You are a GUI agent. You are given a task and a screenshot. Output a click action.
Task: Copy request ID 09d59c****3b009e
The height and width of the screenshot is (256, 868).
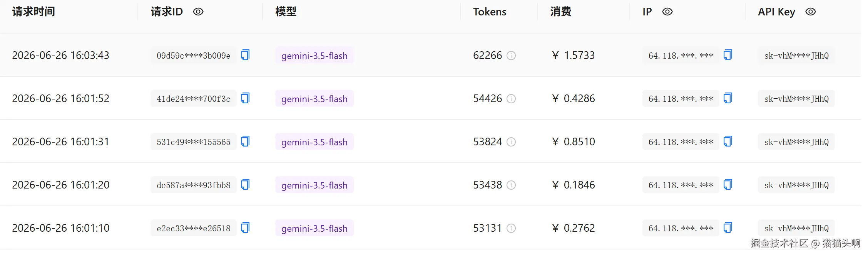click(x=245, y=55)
